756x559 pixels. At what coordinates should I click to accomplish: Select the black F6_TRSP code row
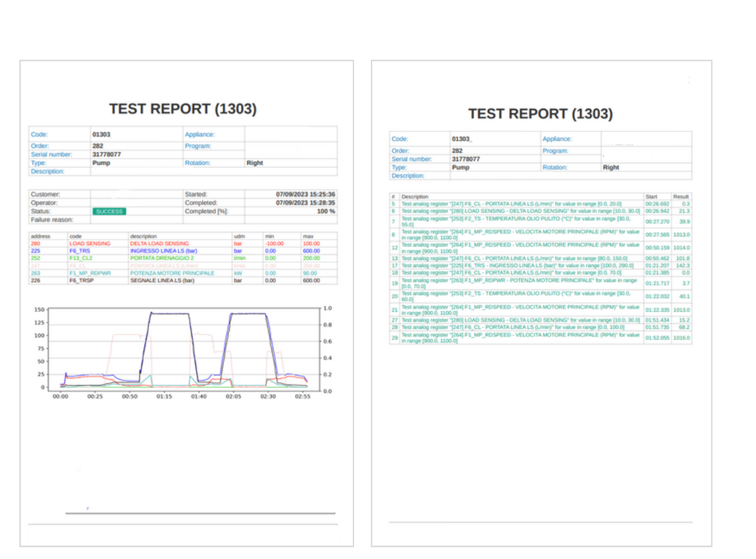(x=82, y=281)
